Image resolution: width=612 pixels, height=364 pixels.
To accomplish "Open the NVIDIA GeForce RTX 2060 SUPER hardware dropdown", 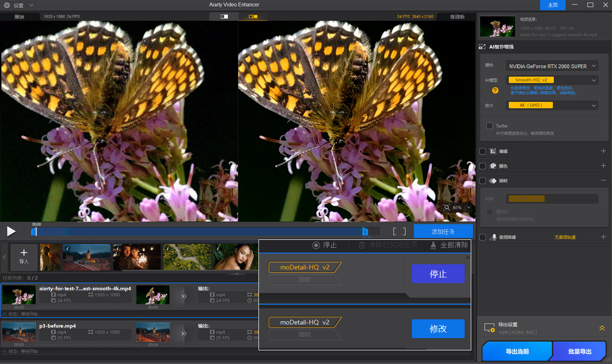I will click(552, 65).
